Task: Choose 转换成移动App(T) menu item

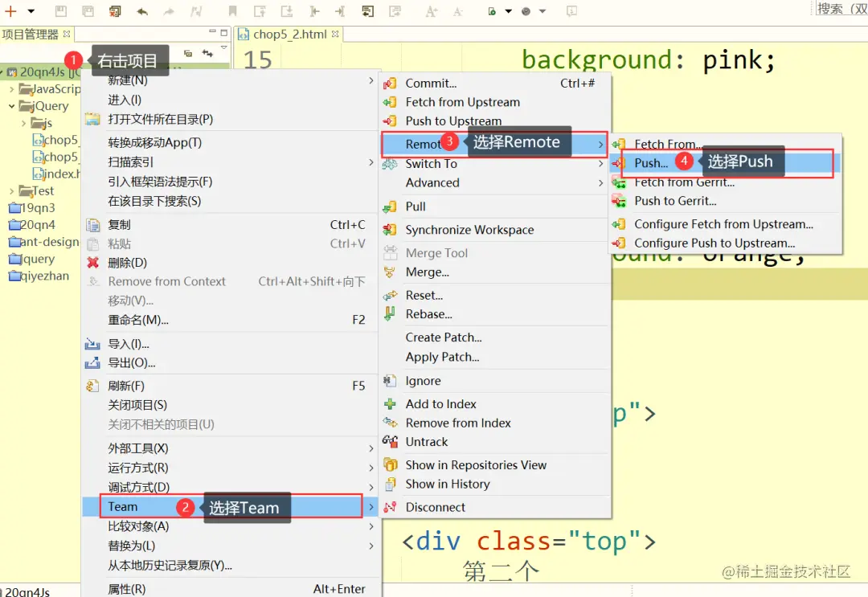Action: (230, 143)
